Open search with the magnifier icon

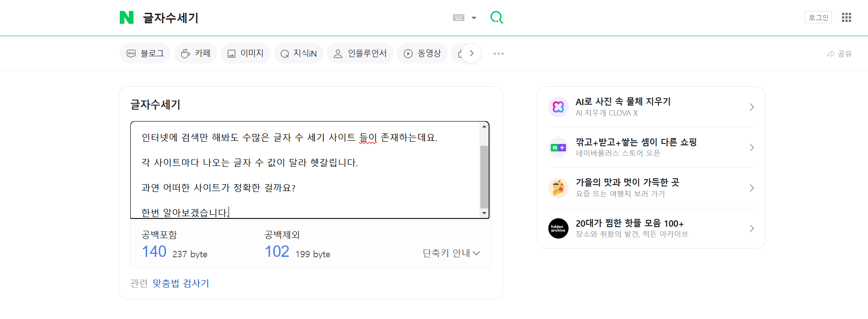tap(496, 17)
